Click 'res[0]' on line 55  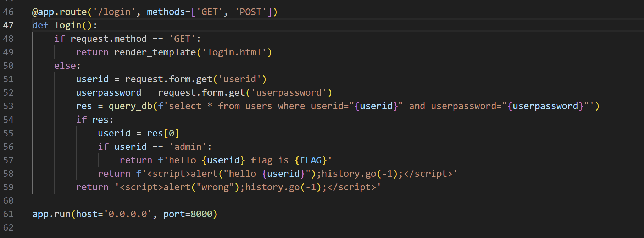pyautogui.click(x=163, y=133)
